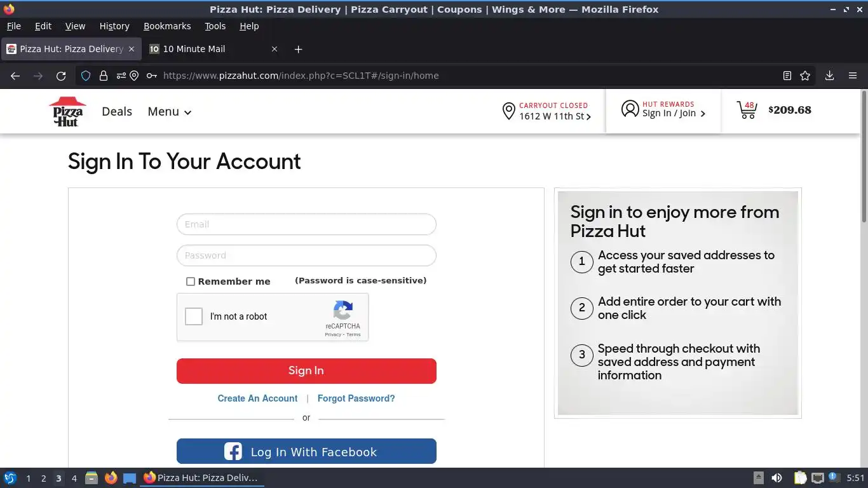868x488 pixels.
Task: Go back with the browser back arrow
Action: click(15, 76)
